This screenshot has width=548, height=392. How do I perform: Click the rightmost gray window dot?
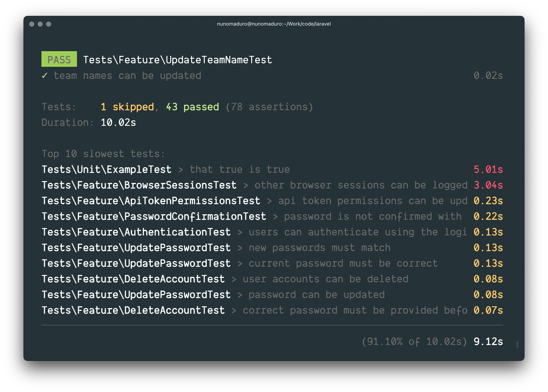48,24
